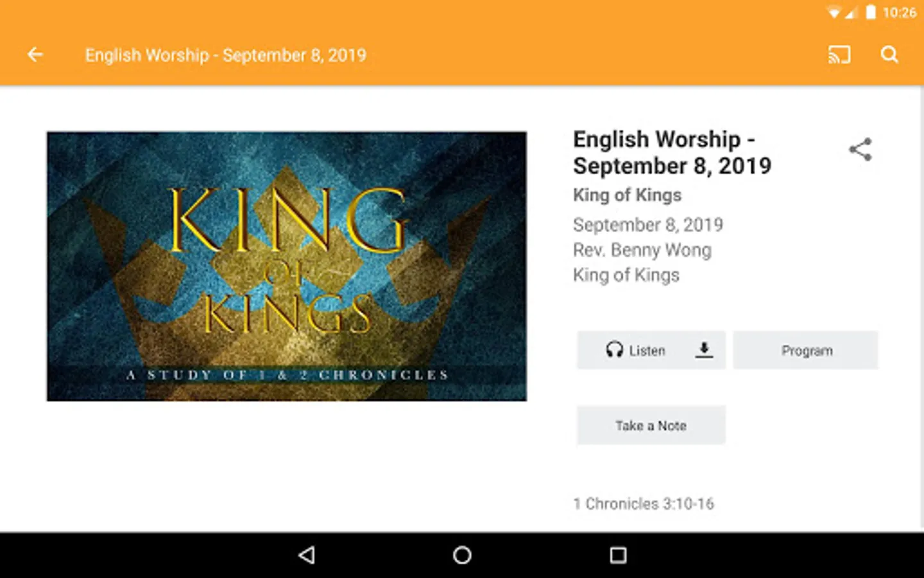Select the bold sermon title heading
The image size is (924, 578).
pyautogui.click(x=672, y=152)
